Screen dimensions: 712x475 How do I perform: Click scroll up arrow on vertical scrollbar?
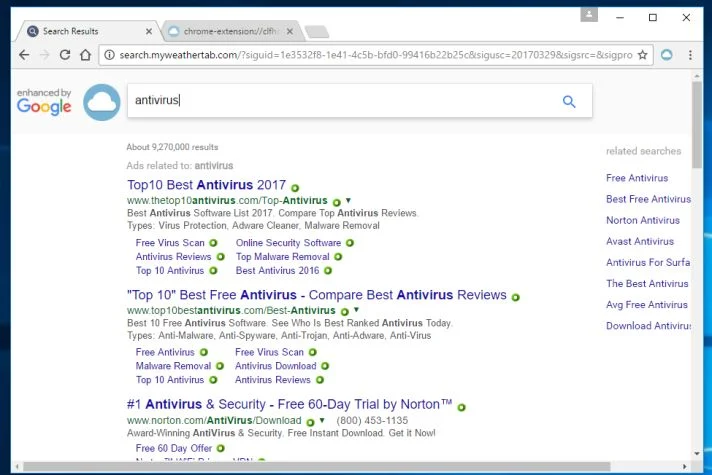pyautogui.click(x=697, y=76)
